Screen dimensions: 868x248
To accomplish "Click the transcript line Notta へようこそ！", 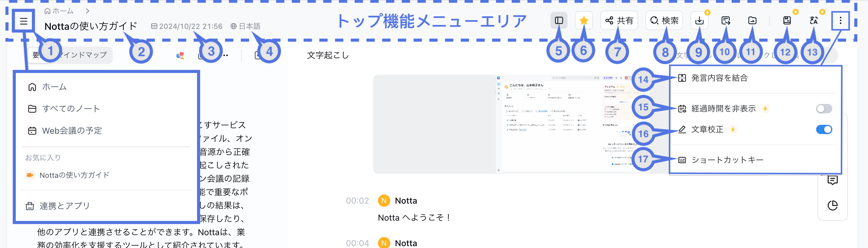I will [x=415, y=218].
